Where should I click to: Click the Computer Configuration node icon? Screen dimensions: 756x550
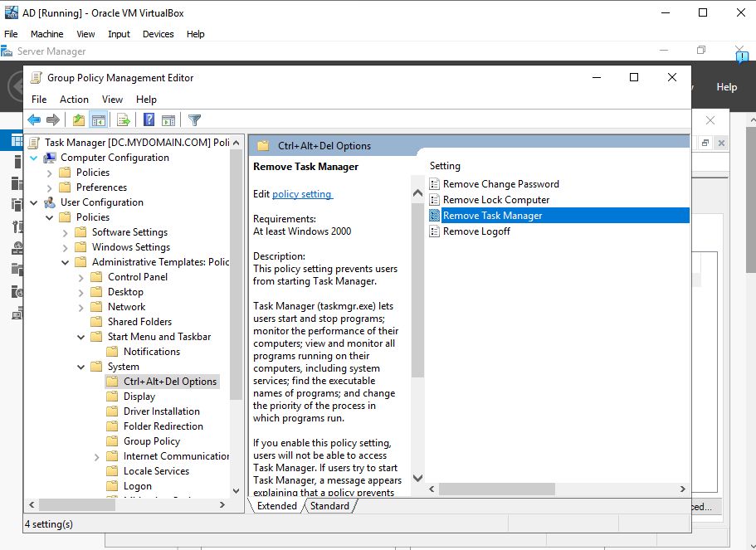point(50,158)
